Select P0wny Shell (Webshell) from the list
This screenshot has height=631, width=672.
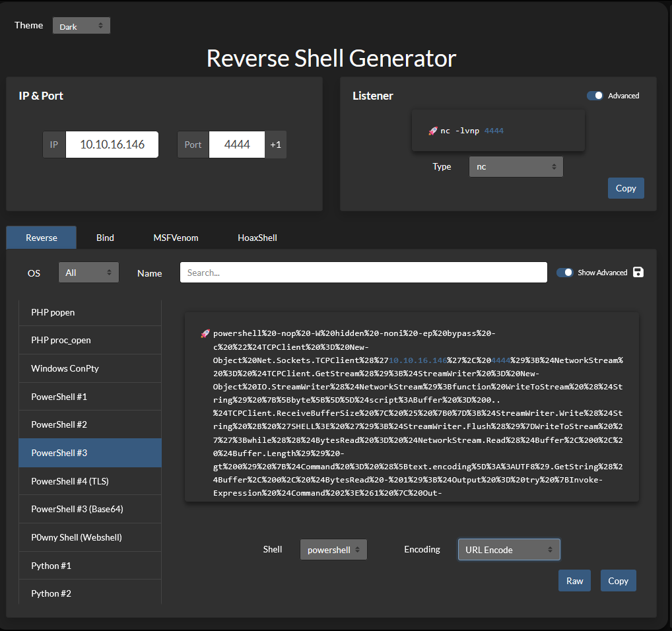(x=90, y=537)
